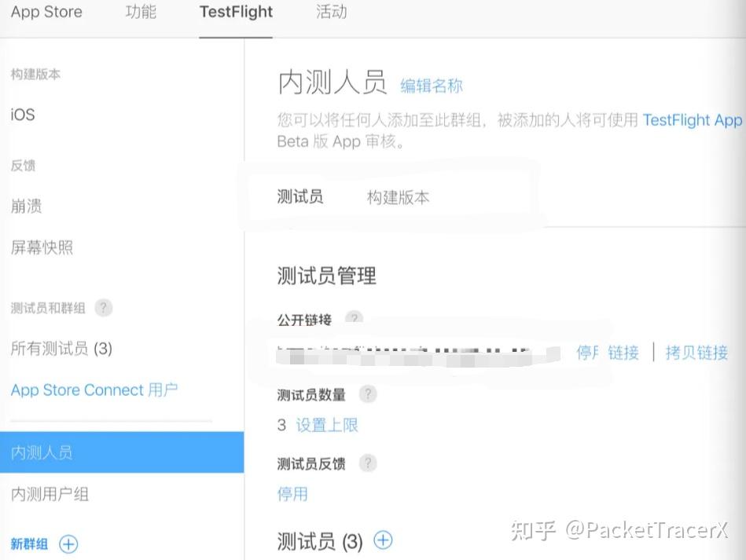The image size is (746, 560).
Task: Open 崩溃 feedback section
Action: tap(26, 206)
